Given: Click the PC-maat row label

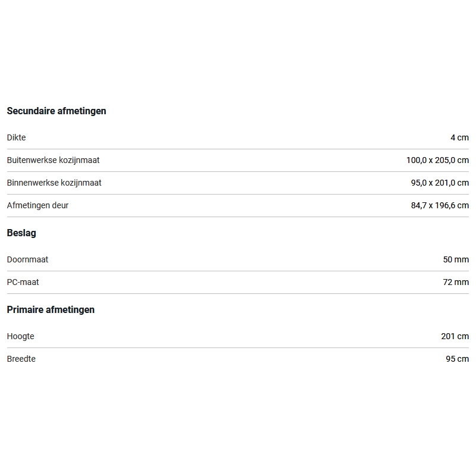Looking at the screenshot, I should 23,282.
